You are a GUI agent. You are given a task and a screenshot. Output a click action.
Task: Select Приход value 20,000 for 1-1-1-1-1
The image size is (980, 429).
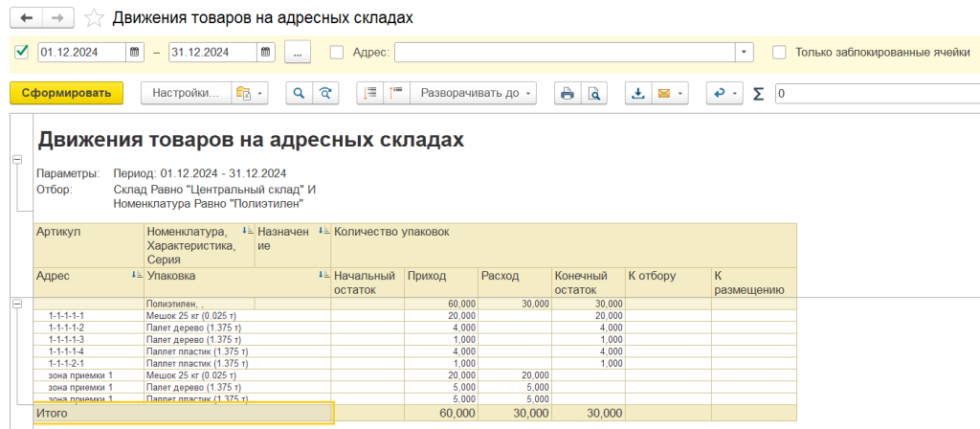point(441,316)
